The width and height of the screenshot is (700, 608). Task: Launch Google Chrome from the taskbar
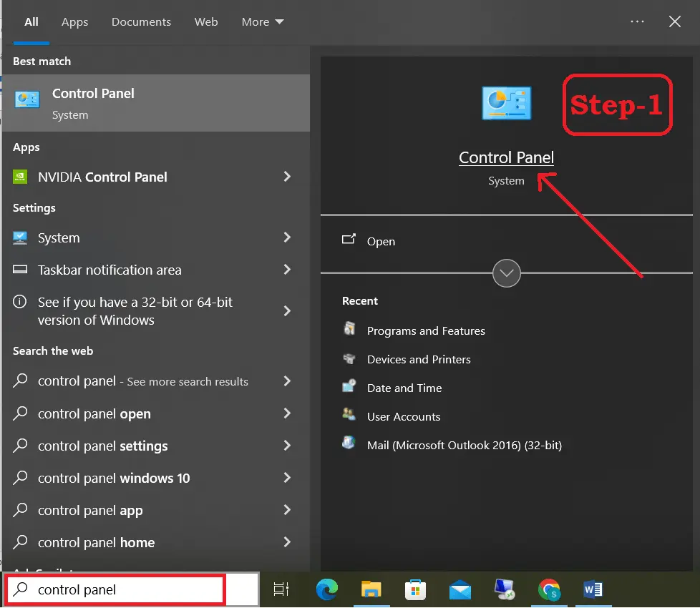point(549,589)
